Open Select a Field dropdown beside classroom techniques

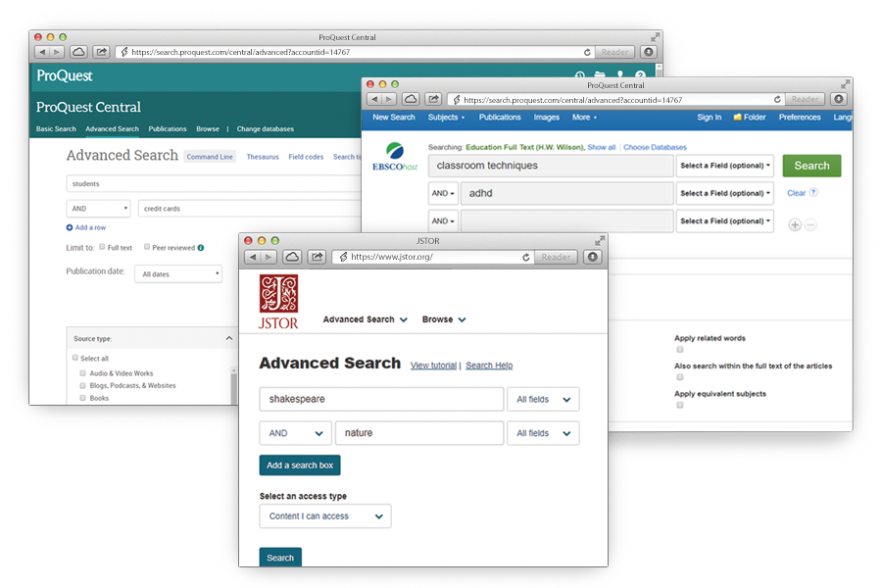[724, 166]
